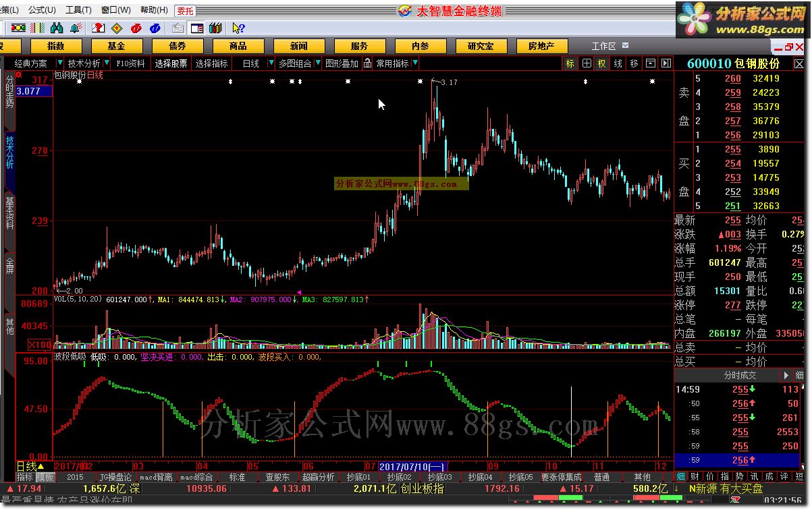Click the 3.077 price axis value box
The width and height of the screenshot is (812, 510).
click(x=34, y=92)
